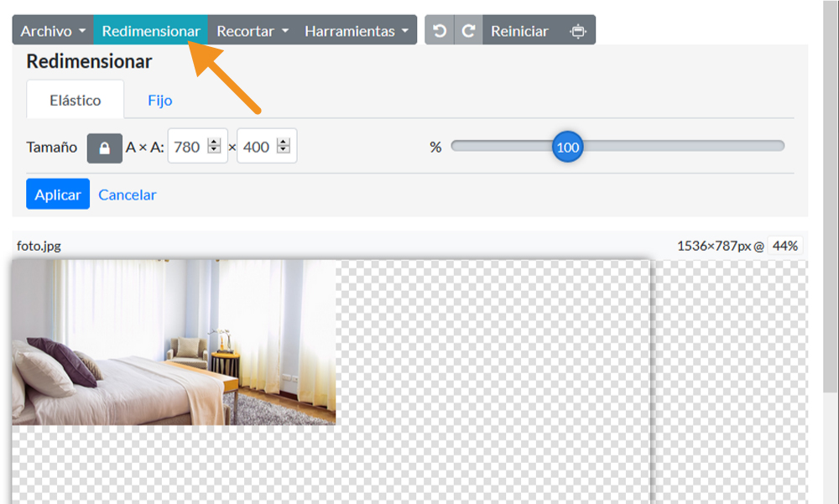
Task: Click Aplicar to apply resize
Action: 58,194
